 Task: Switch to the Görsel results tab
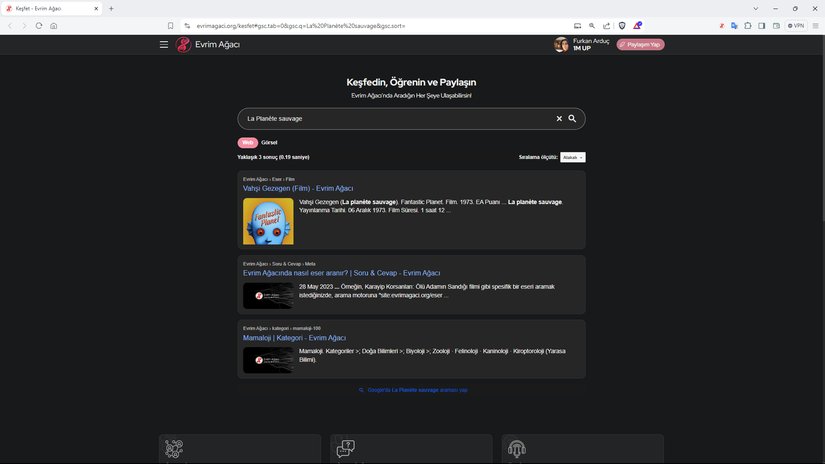[269, 142]
